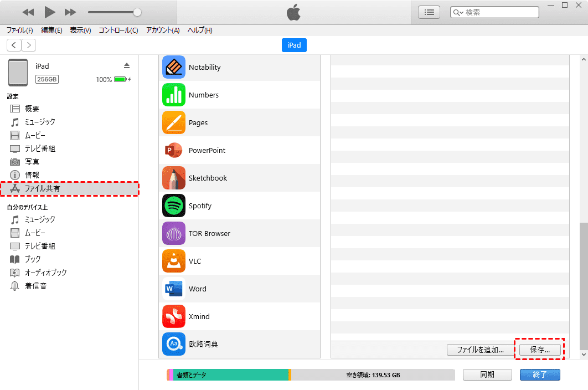Screen dimensions: 588x390
Task: Adjust the volume slider knob
Action: click(x=137, y=12)
